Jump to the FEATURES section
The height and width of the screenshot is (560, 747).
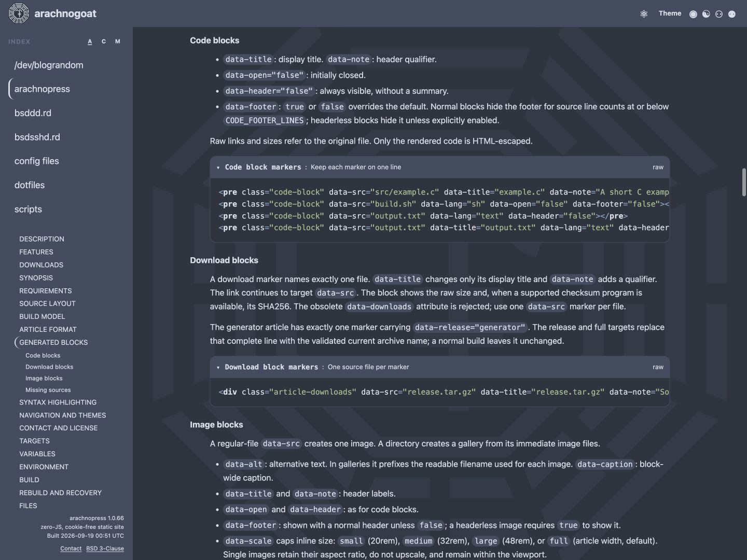click(36, 252)
